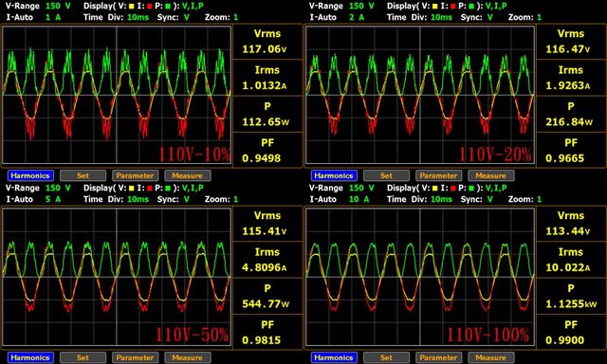Click Measure button below the 110V-20% waveform
The image size is (607, 364).
coord(491,175)
